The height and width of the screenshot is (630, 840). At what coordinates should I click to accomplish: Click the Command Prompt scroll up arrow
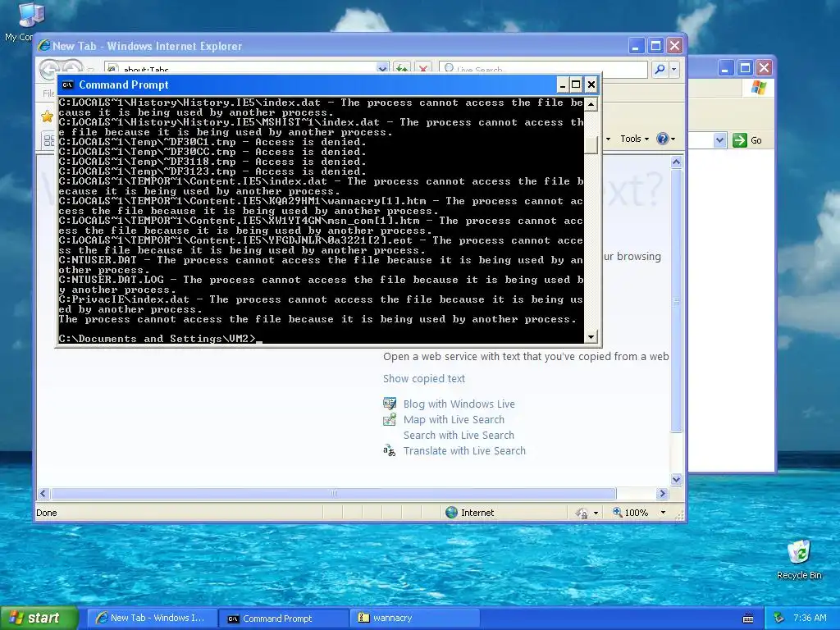tap(591, 104)
